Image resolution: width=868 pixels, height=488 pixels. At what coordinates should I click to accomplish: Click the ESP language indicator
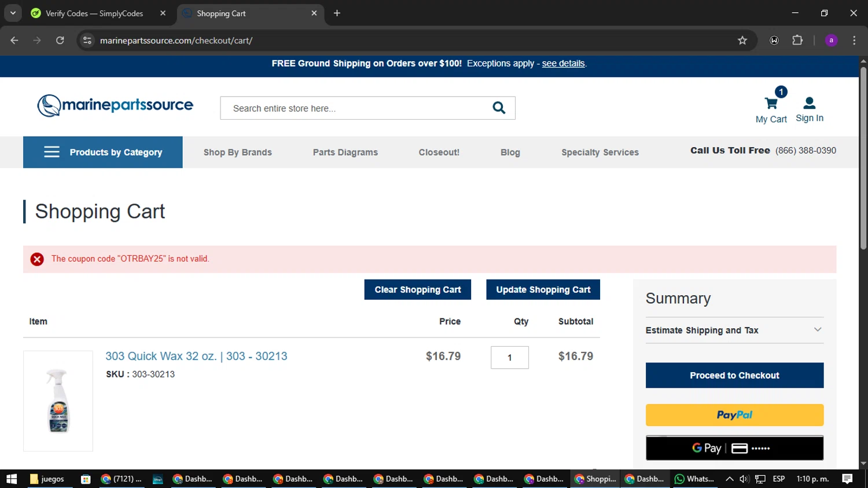tap(779, 479)
